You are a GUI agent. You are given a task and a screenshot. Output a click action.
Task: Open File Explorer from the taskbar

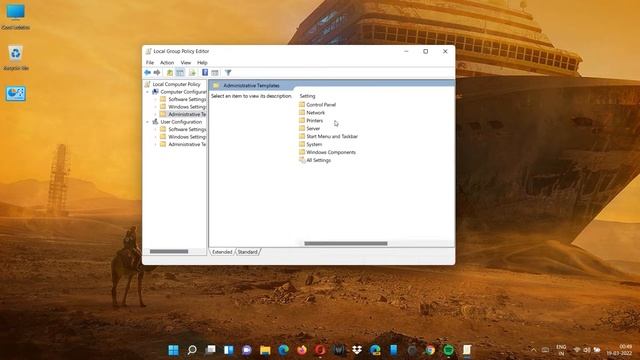tap(265, 350)
